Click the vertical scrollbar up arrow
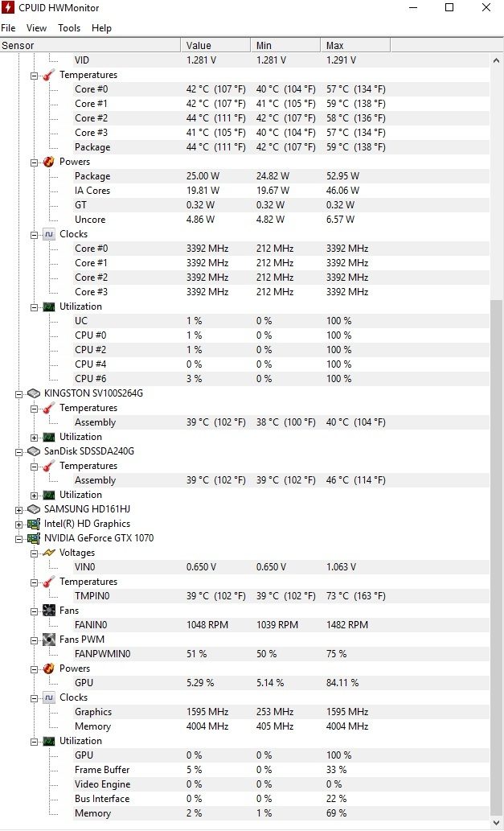The image size is (504, 831). tap(497, 60)
